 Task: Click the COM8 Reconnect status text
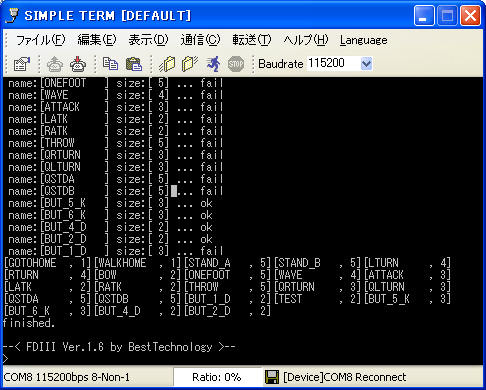345,377
